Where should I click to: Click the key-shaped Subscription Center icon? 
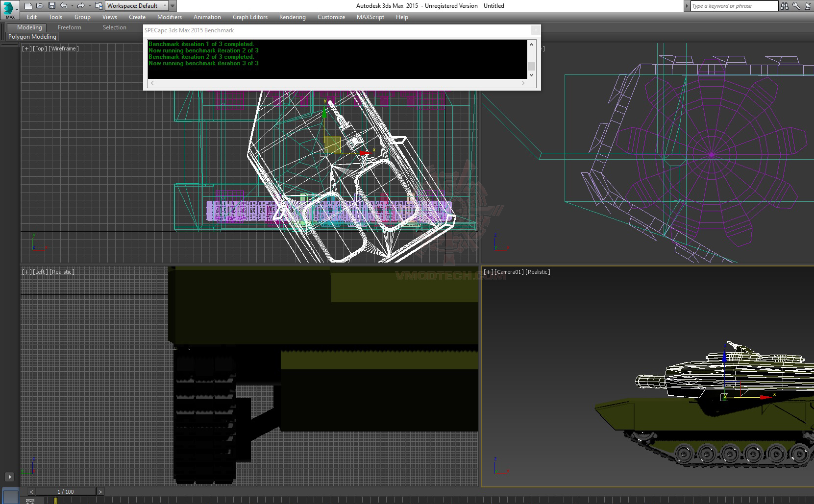796,6
